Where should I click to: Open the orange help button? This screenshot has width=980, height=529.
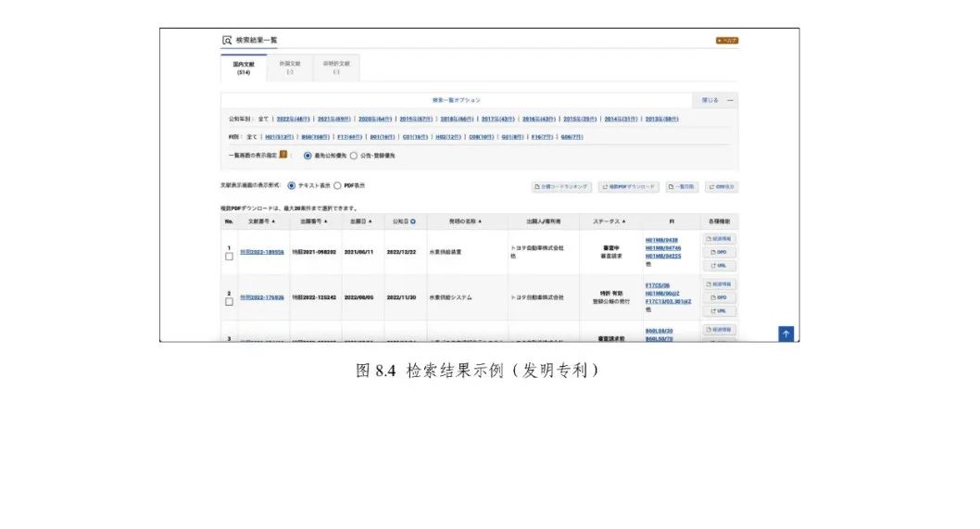pos(726,41)
